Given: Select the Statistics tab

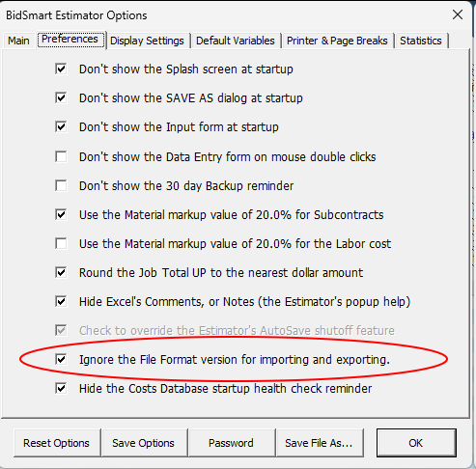Looking at the screenshot, I should (x=421, y=41).
